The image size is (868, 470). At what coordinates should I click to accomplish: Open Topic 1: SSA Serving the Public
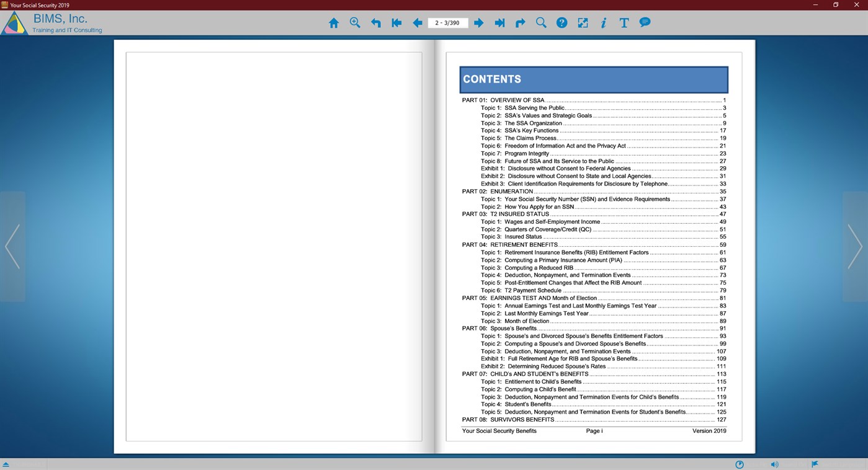pyautogui.click(x=603, y=108)
